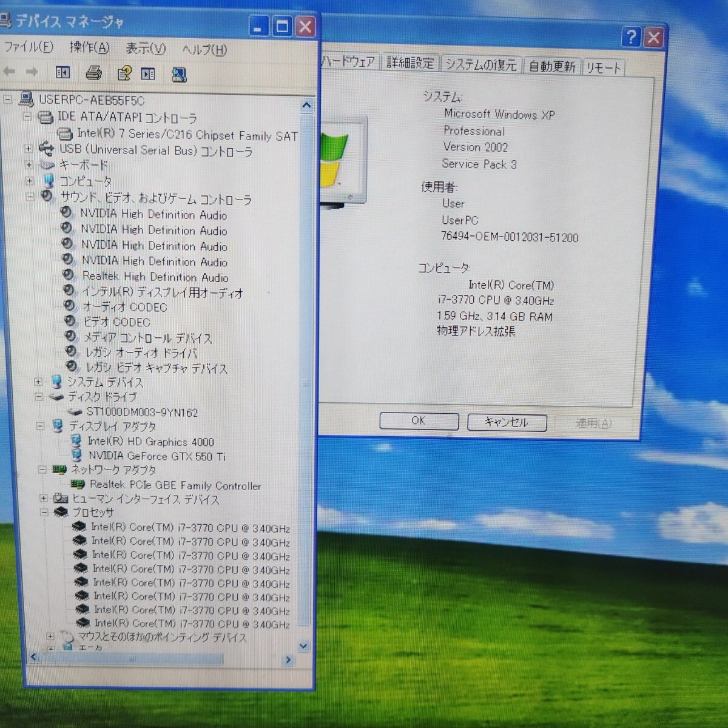
Task: Select レガシ オーディオ ドライバ entry
Action: [x=141, y=352]
